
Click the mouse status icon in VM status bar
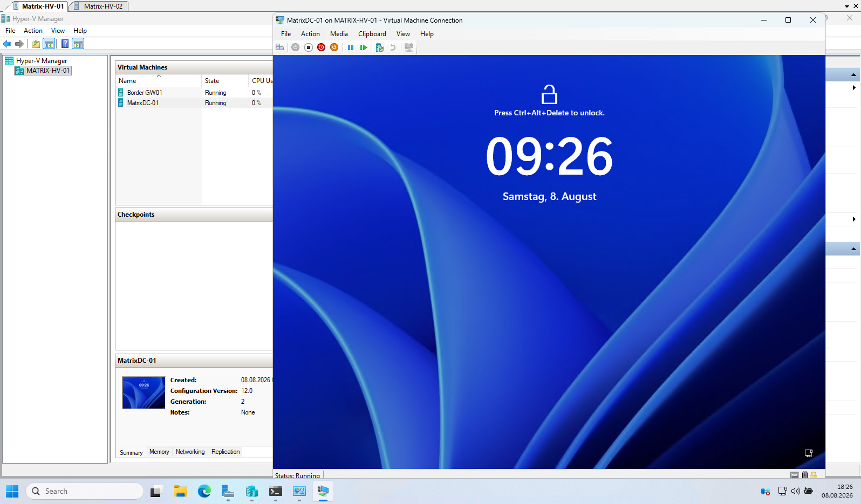click(x=805, y=475)
